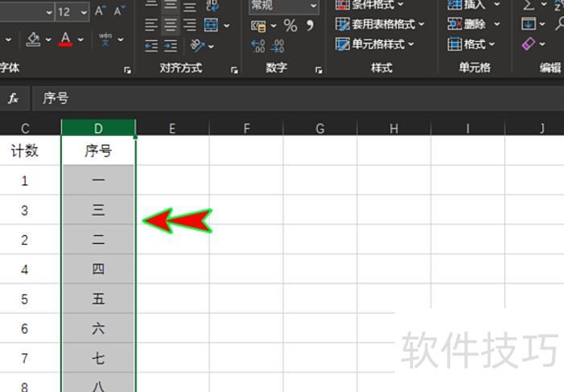Screen dimensions: 564x392
Task: Select column H header
Action: [x=394, y=128]
